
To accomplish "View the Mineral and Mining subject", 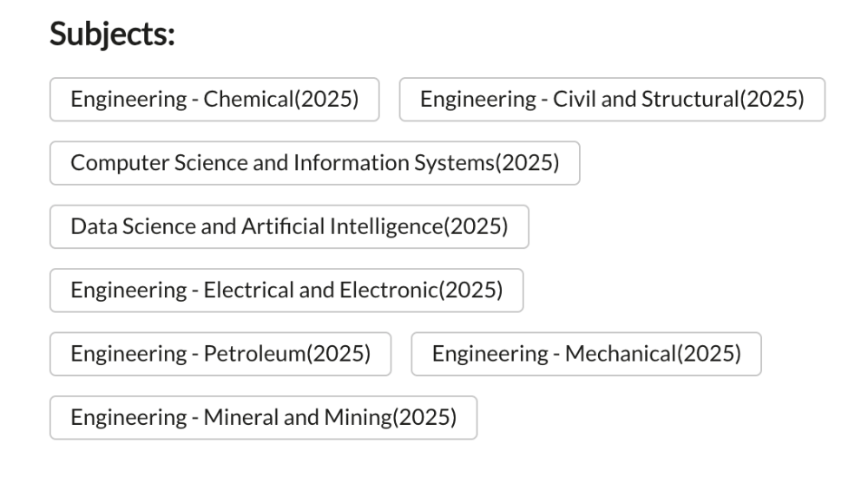I will [x=263, y=417].
